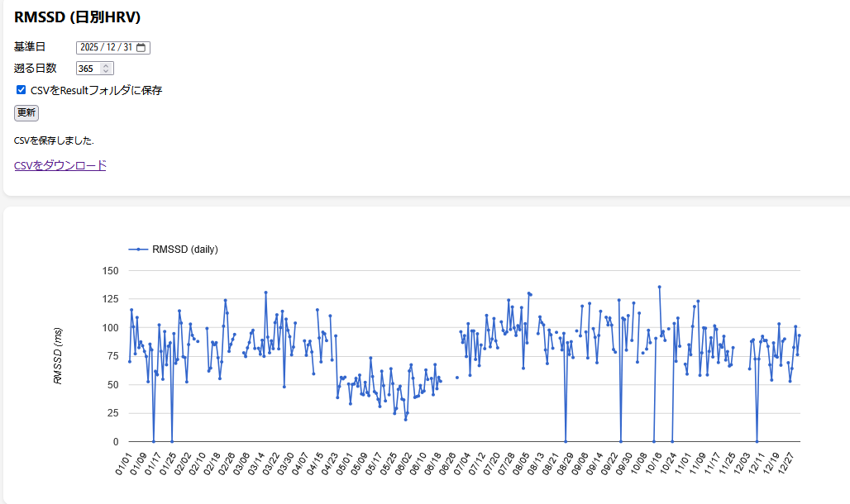Click the up arrow of 遡る日数 spinner
The width and height of the screenshot is (850, 504).
click(x=106, y=65)
